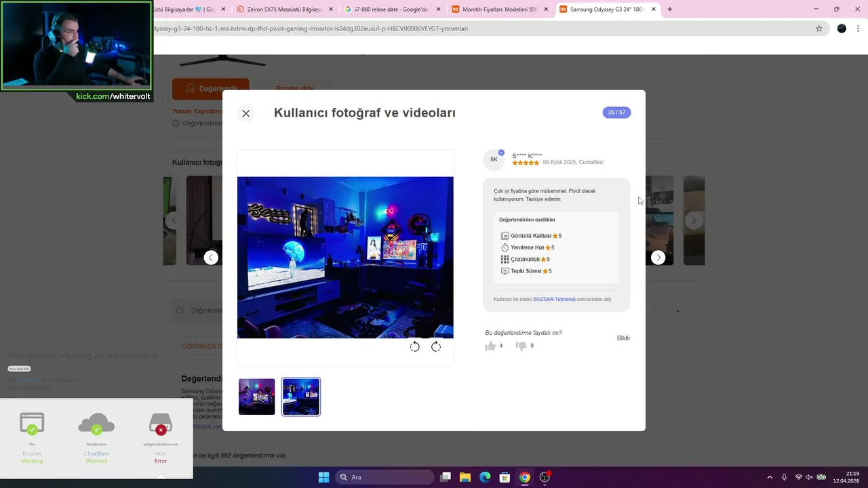Close the i7-860 Google tab

pos(438,9)
